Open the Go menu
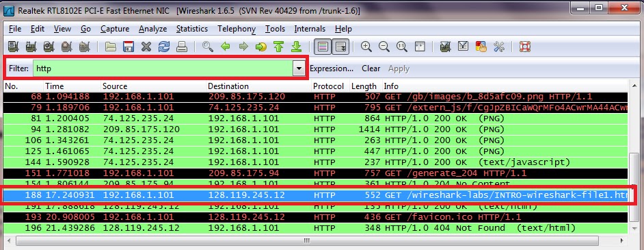 pos(85,29)
